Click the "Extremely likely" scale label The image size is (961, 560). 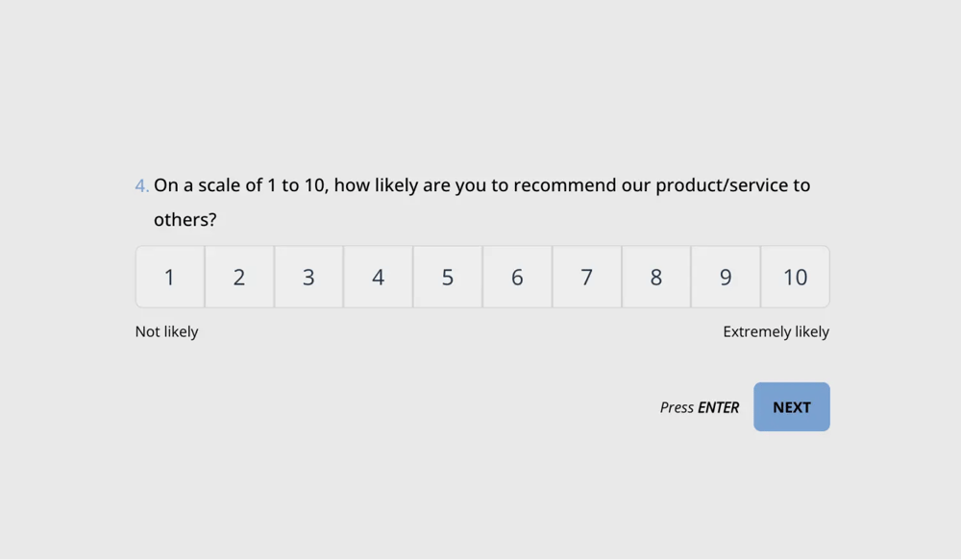click(x=776, y=331)
